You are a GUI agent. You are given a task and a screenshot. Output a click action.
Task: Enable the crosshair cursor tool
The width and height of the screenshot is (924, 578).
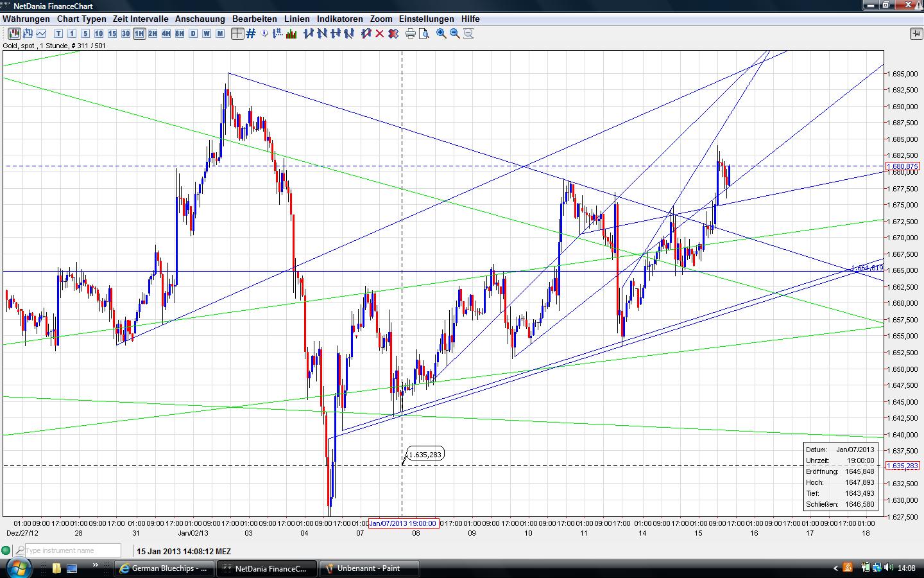point(236,33)
